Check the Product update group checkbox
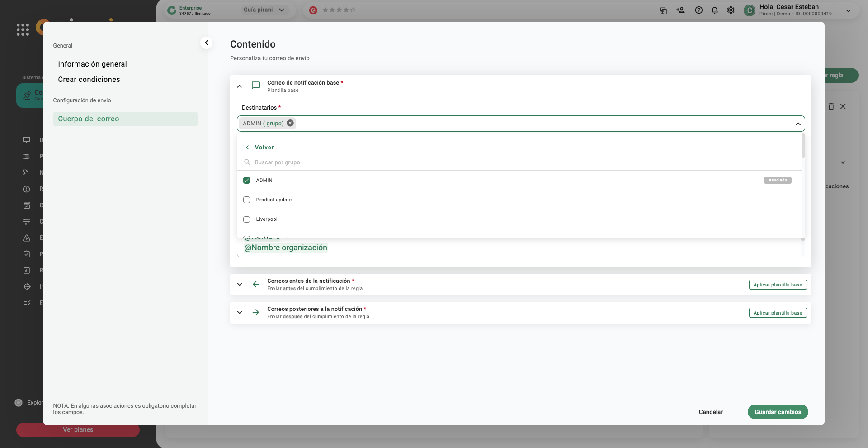This screenshot has height=448, width=868. tap(246, 200)
